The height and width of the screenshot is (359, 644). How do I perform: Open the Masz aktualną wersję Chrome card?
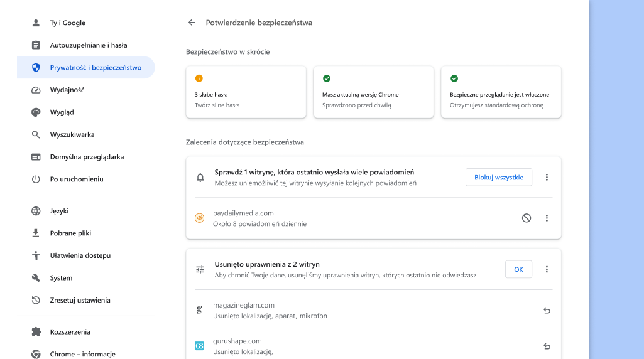point(373,92)
